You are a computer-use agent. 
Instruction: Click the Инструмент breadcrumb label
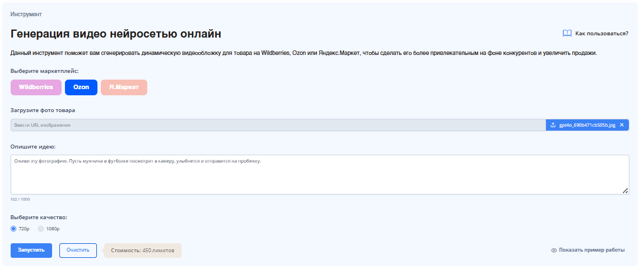26,14
